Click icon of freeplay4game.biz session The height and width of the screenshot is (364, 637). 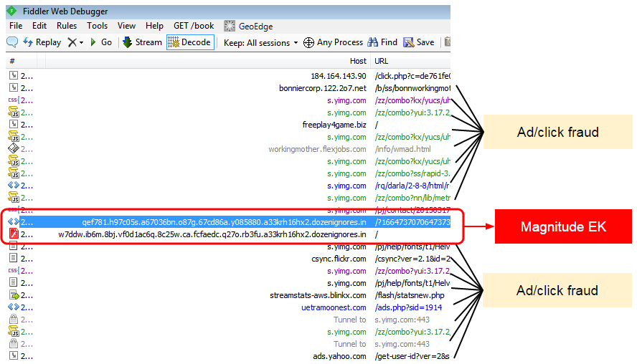[x=14, y=124]
